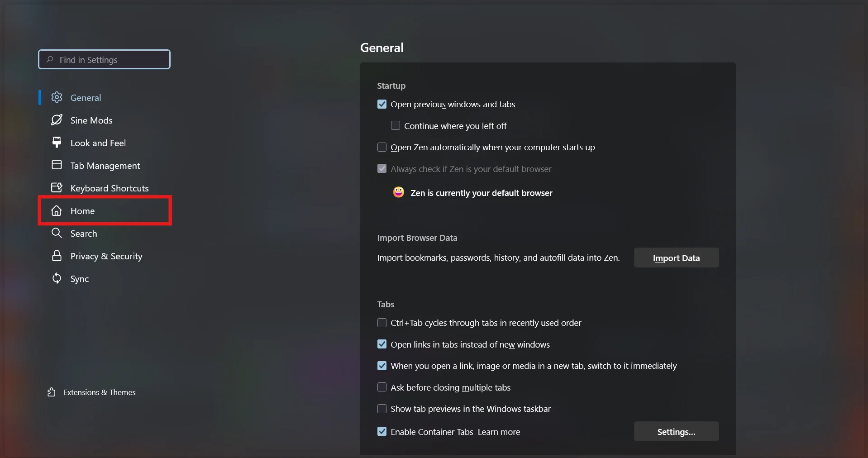Open Privacy & Security lock icon
868x458 pixels.
coord(57,256)
